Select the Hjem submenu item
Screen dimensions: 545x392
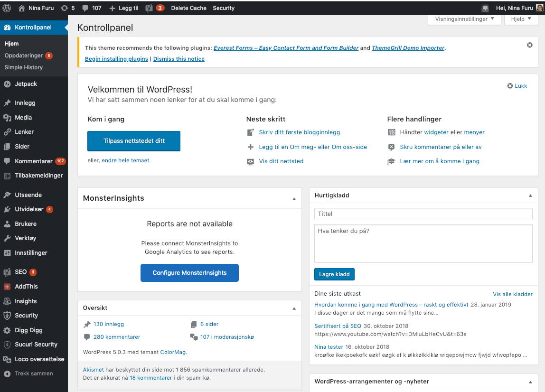click(x=11, y=44)
